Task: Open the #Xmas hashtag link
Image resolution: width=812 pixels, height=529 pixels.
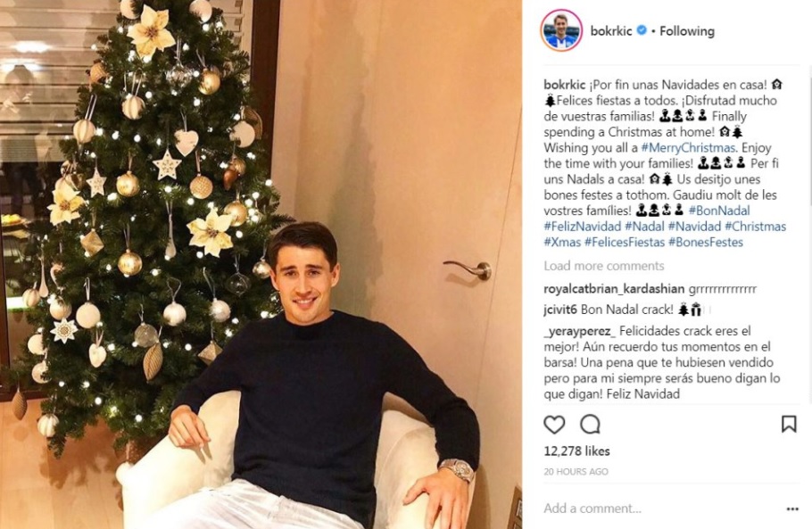Action: click(x=562, y=243)
